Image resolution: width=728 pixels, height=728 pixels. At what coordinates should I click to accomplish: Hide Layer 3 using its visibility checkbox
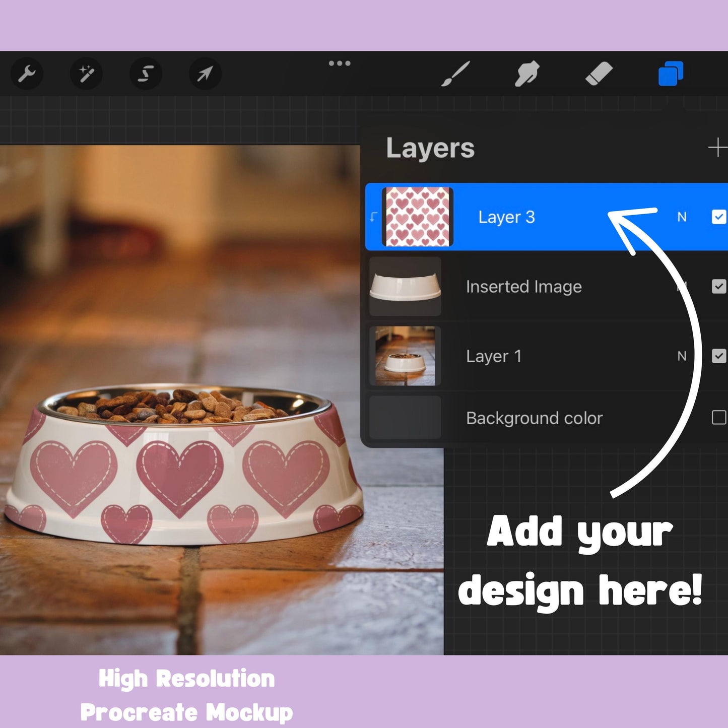point(718,217)
